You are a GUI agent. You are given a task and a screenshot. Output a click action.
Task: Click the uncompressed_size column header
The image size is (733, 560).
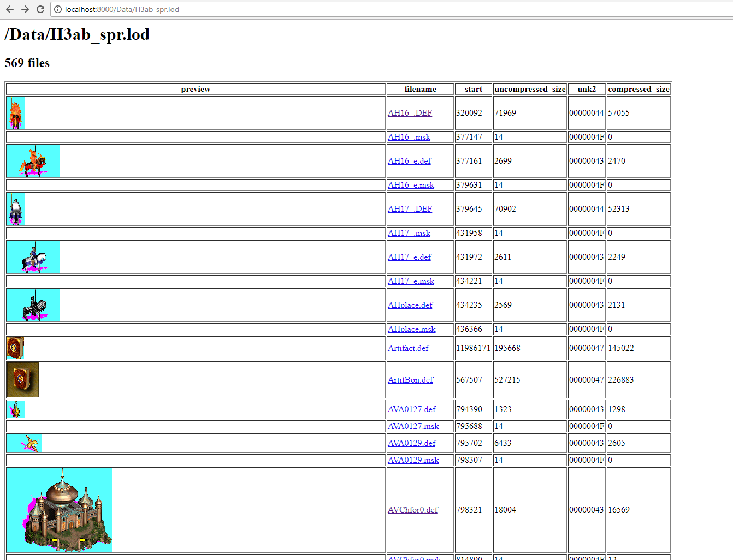[530, 89]
